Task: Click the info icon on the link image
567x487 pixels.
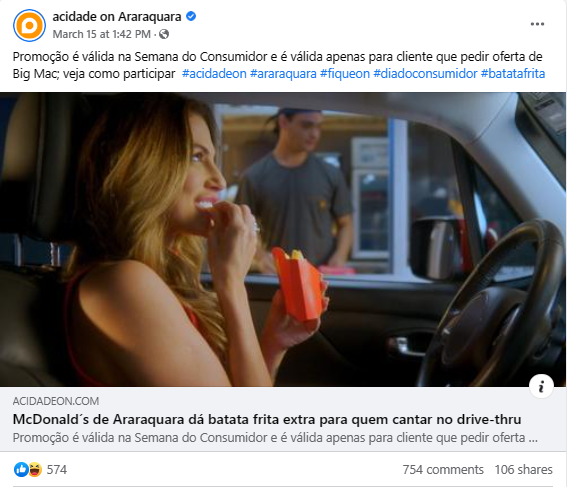Action: coord(541,386)
